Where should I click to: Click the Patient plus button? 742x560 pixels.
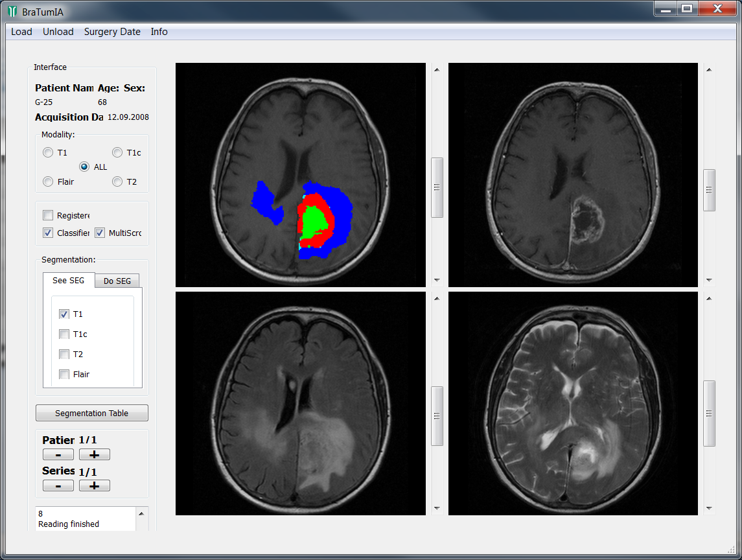95,454
